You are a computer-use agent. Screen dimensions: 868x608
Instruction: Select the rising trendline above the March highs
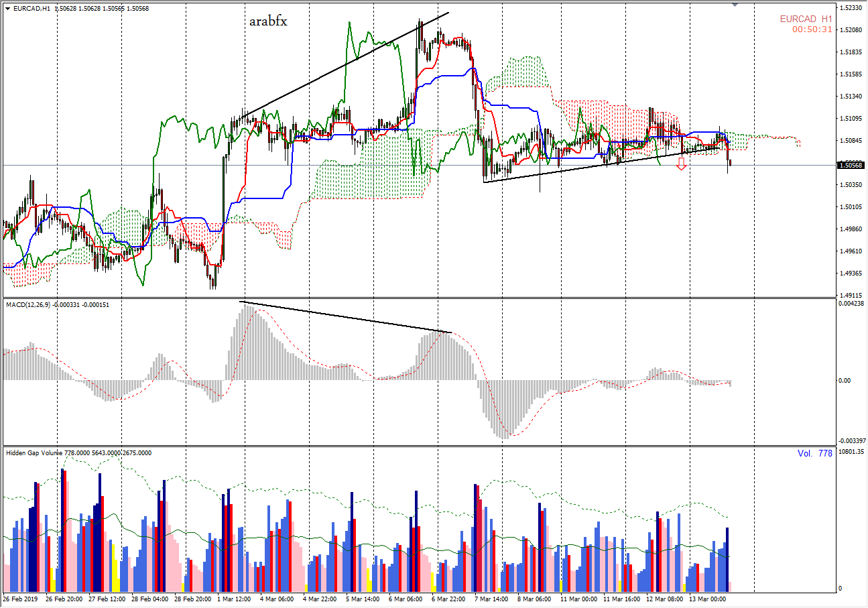click(346, 64)
